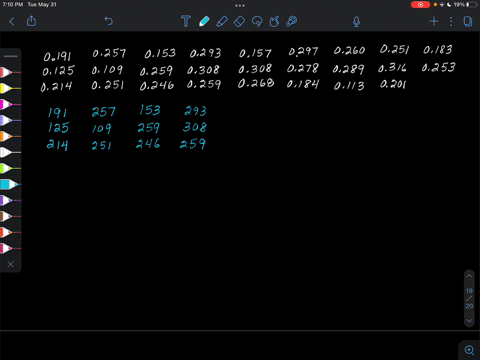The height and width of the screenshot is (360, 480).
Task: Open the center three-dot multitasking menu
Action: pyautogui.click(x=240, y=5)
